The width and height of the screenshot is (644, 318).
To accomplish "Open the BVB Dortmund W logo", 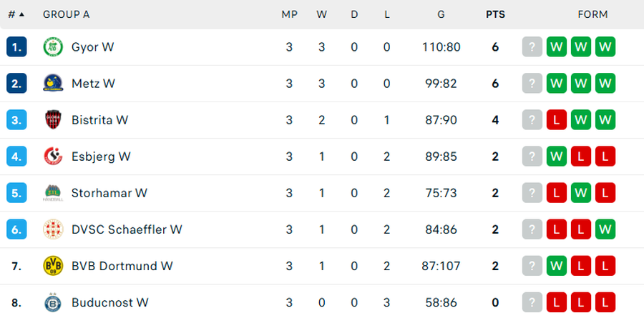I will (53, 266).
